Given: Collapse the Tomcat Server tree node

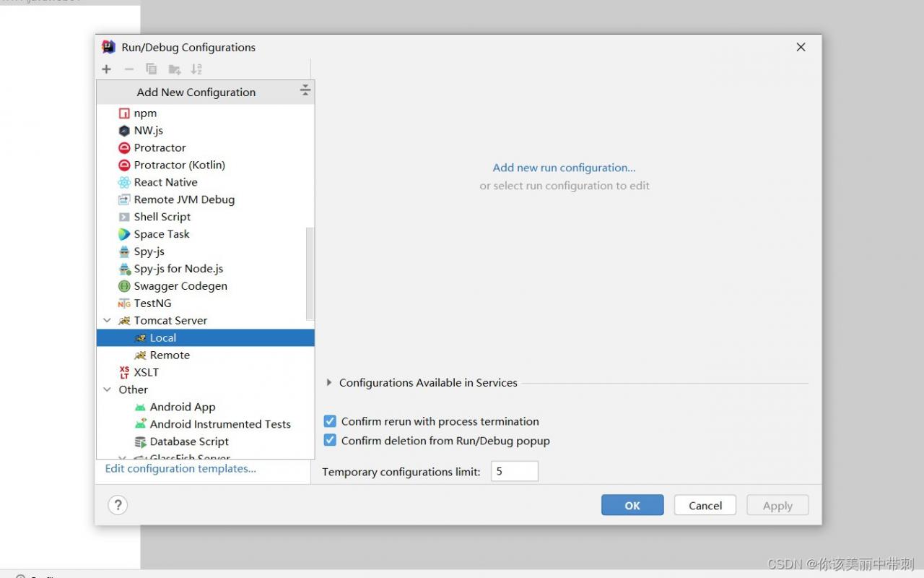Looking at the screenshot, I should [x=108, y=321].
